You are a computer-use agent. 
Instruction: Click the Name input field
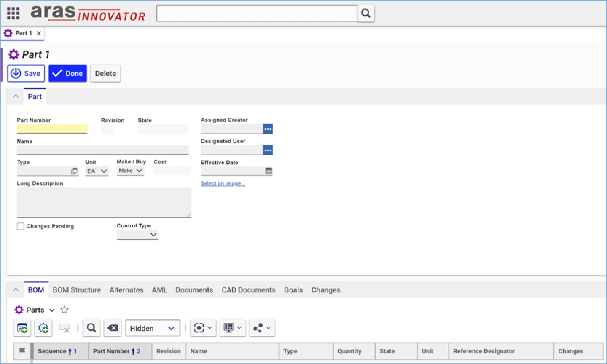pos(103,150)
